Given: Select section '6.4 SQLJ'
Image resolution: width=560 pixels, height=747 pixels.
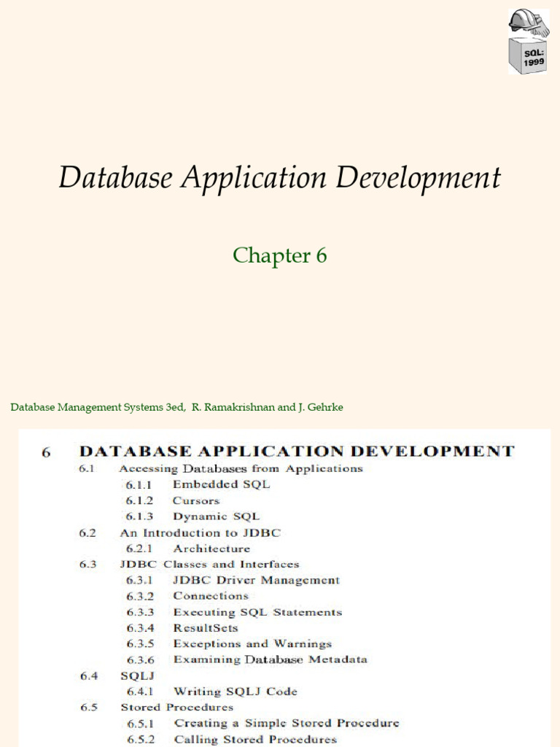Looking at the screenshot, I should pos(117,676).
